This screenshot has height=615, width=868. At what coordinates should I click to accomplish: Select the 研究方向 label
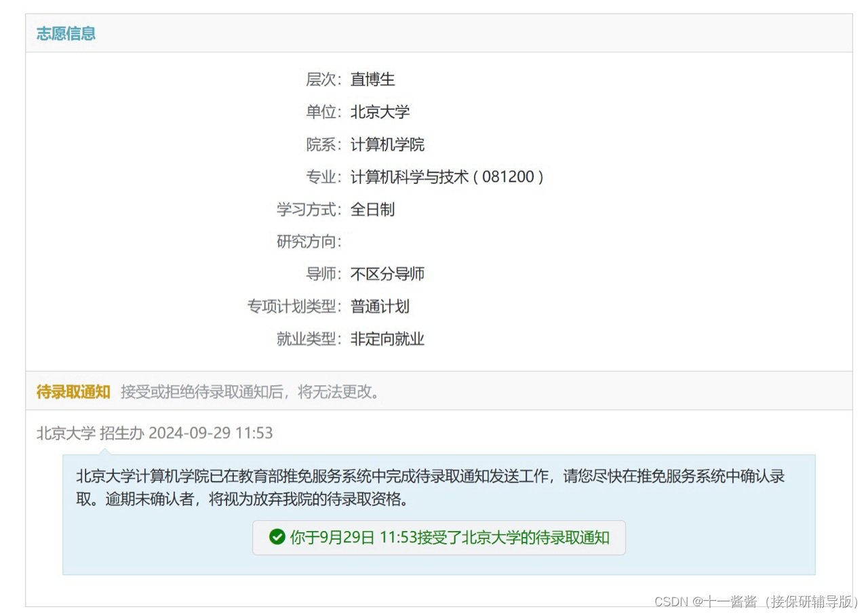click(x=309, y=241)
